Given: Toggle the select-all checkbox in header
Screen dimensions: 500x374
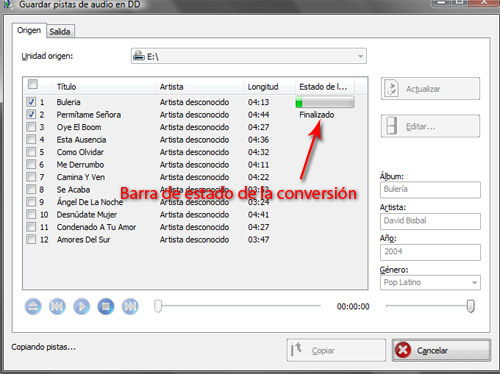Looking at the screenshot, I should click(33, 84).
